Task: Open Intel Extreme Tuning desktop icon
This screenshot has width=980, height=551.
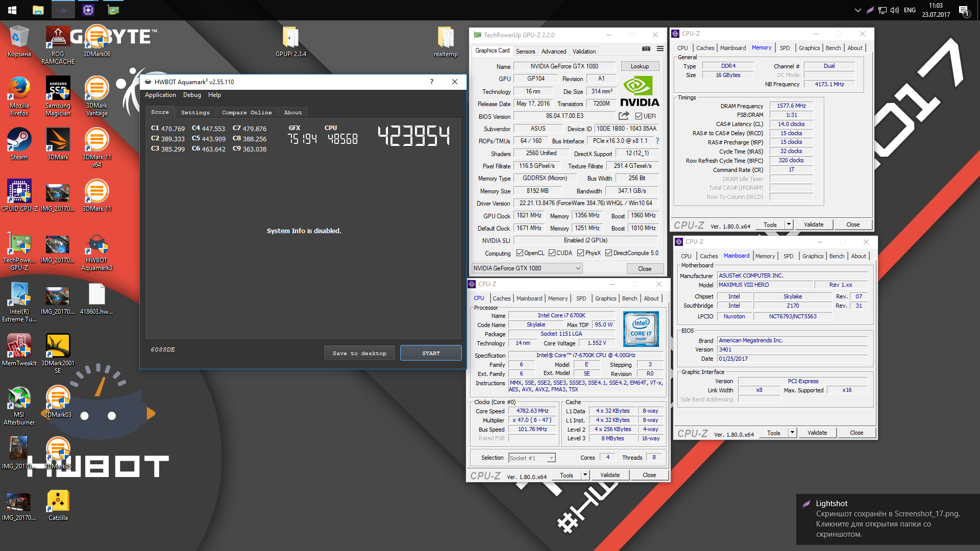Action: [19, 302]
